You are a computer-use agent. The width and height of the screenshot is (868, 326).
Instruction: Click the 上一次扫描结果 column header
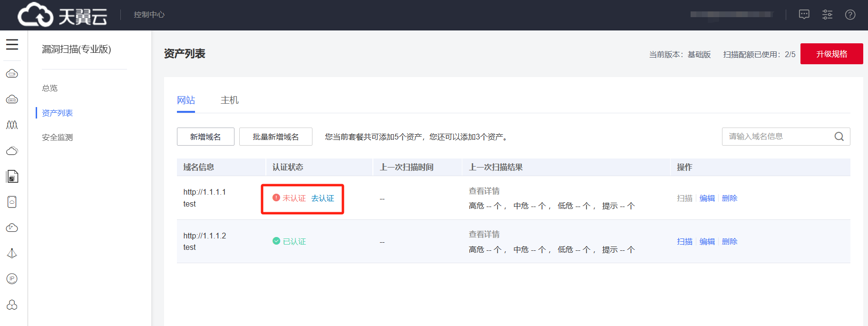point(496,167)
